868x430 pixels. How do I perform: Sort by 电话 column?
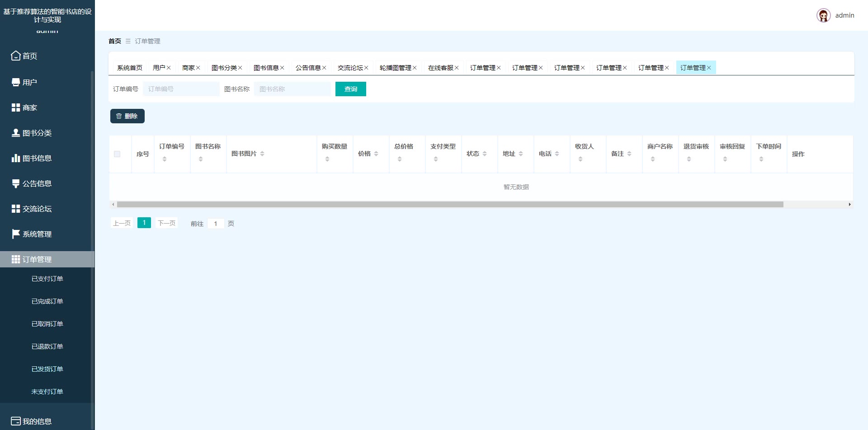pyautogui.click(x=557, y=154)
